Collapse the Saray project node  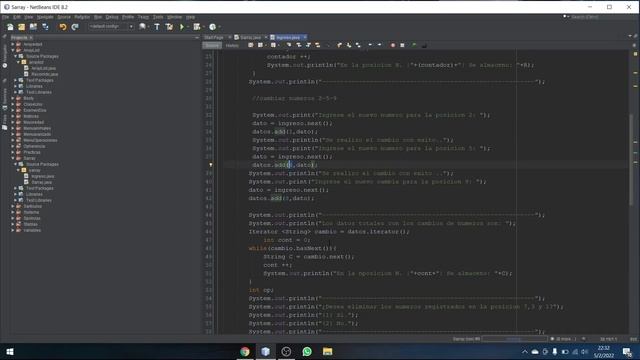tap(13, 158)
